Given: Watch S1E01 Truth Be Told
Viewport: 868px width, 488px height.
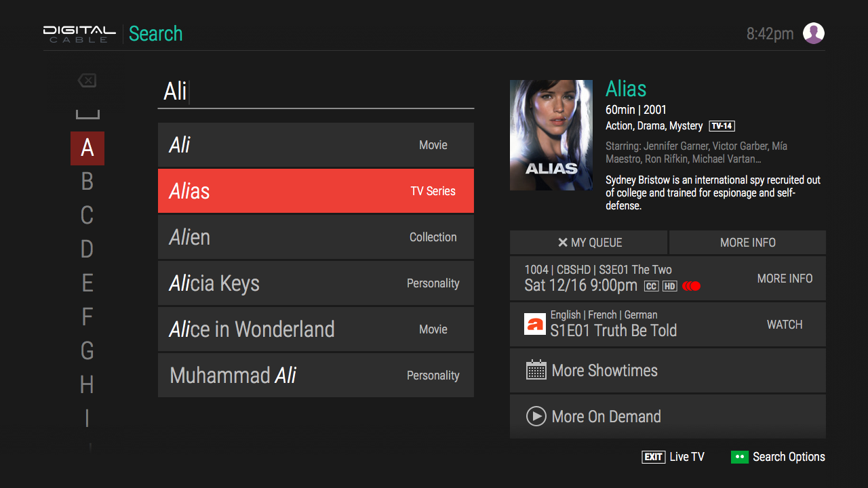Looking at the screenshot, I should tap(784, 325).
